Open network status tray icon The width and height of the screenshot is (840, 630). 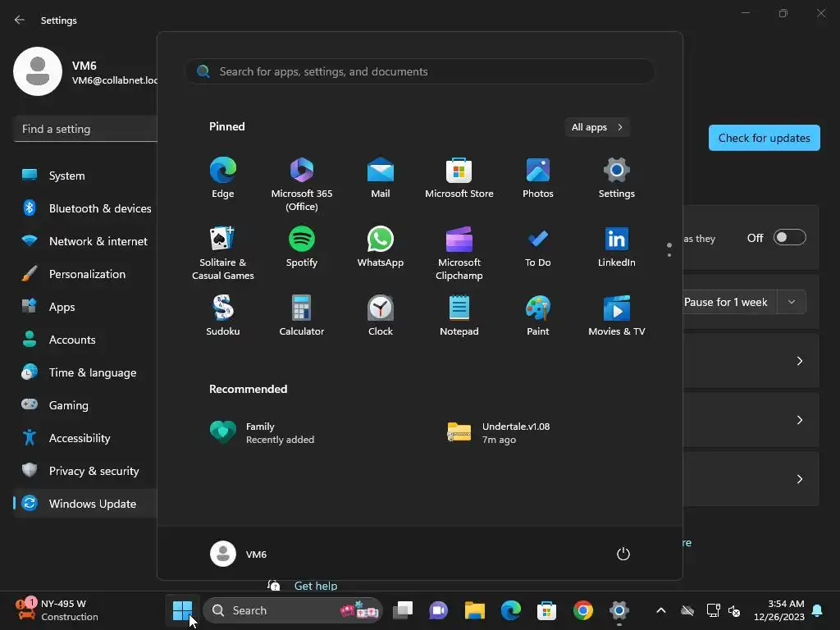tap(713, 610)
